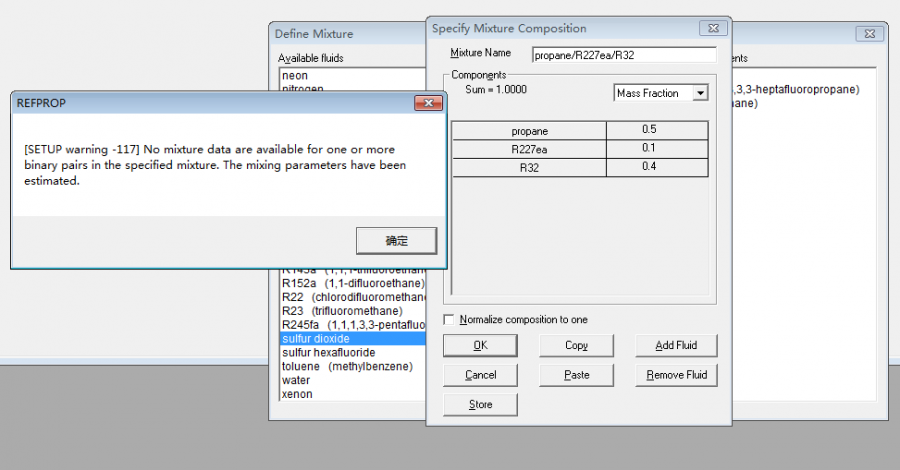Select the R32 component cell
Viewport: 900px width, 470px height.
[x=529, y=168]
